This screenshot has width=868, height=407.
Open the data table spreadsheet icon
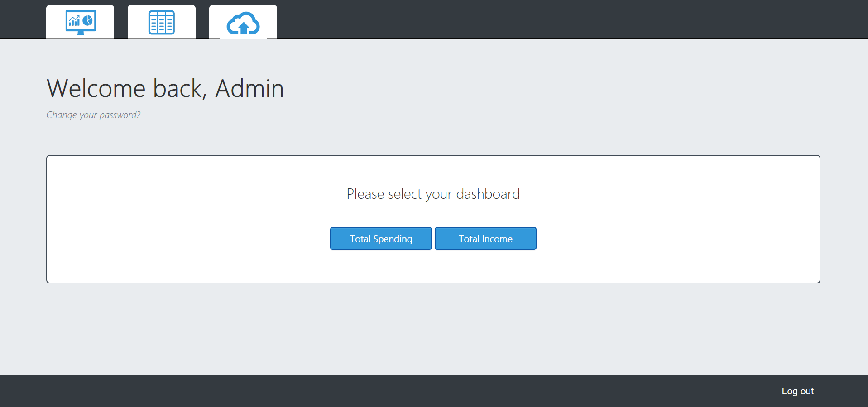click(162, 22)
